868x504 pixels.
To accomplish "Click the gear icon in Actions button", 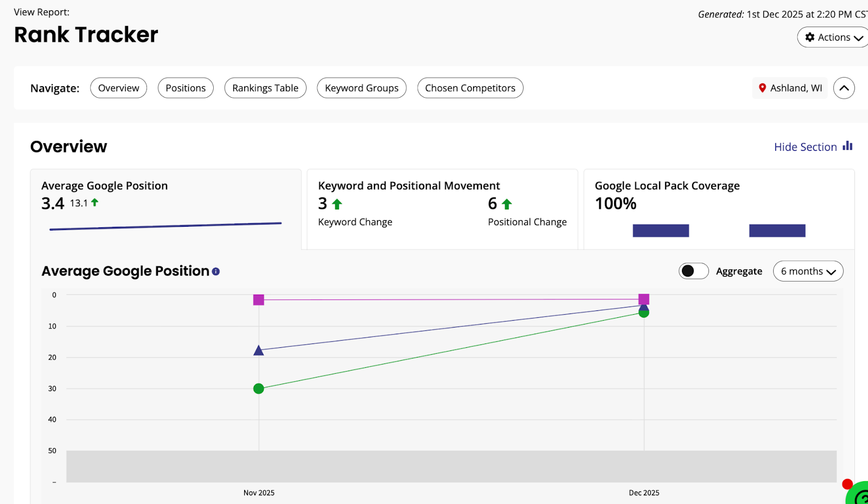I will coord(810,37).
